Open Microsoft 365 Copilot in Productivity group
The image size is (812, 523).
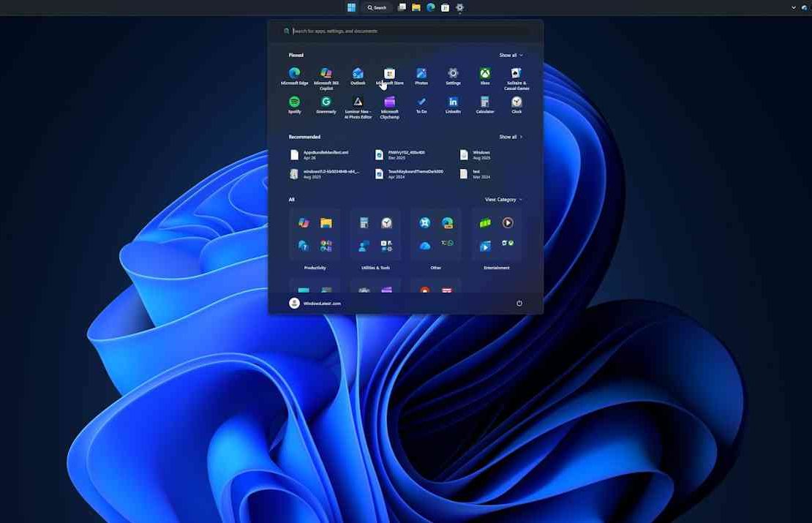[x=304, y=222]
